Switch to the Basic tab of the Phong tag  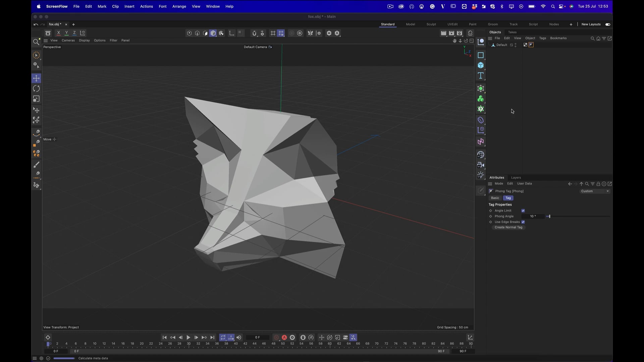click(x=495, y=198)
